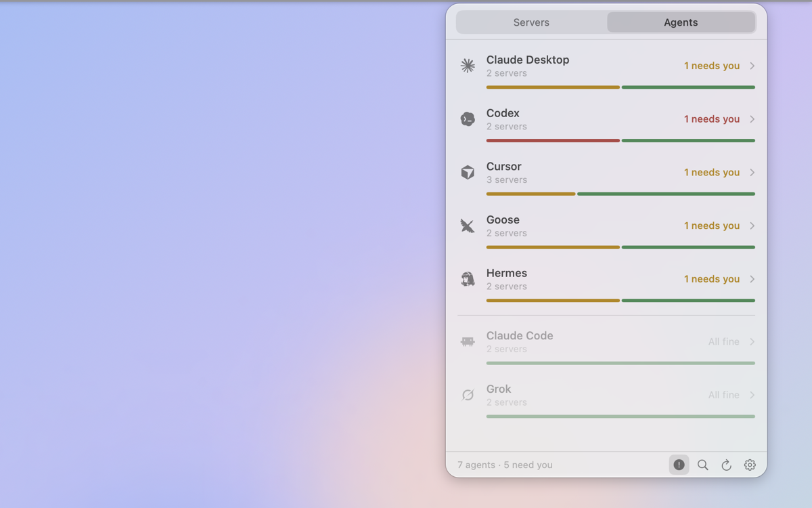
Task: Click Goose's orange status bar segment
Action: pyautogui.click(x=553, y=247)
